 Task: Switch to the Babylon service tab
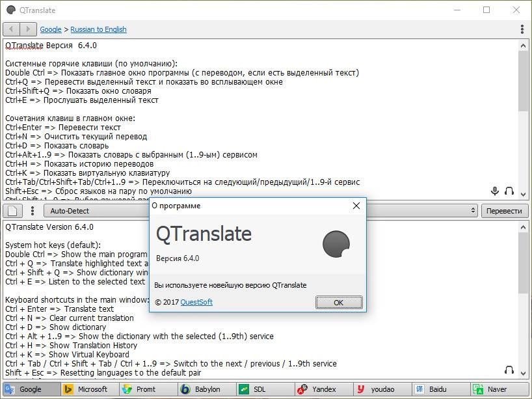pos(207,389)
